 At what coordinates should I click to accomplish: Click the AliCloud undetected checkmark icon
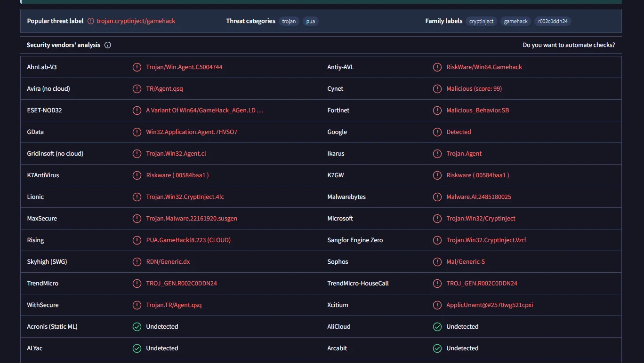click(437, 327)
